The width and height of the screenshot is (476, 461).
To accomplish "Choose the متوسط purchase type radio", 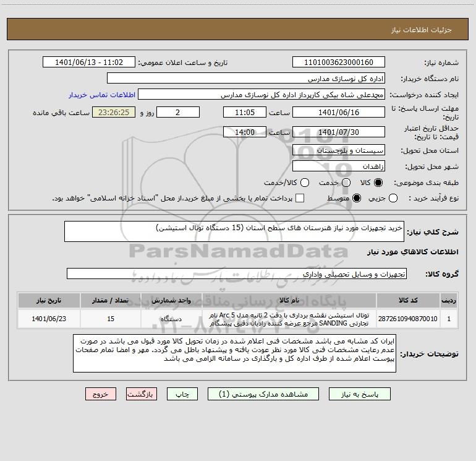I will [x=357, y=198].
